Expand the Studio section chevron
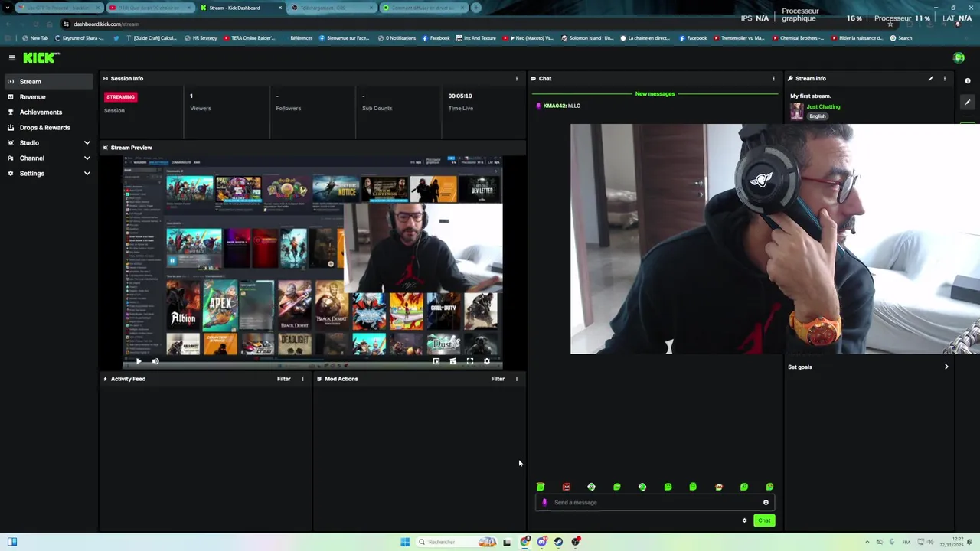Screen dimensions: 980x551 87,143
